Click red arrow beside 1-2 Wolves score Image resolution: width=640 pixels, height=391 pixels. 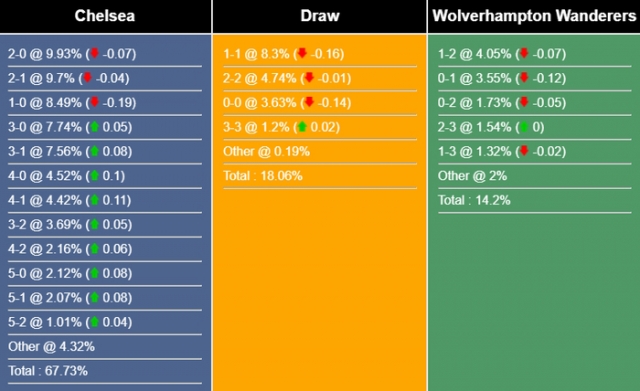pyautogui.click(x=524, y=53)
